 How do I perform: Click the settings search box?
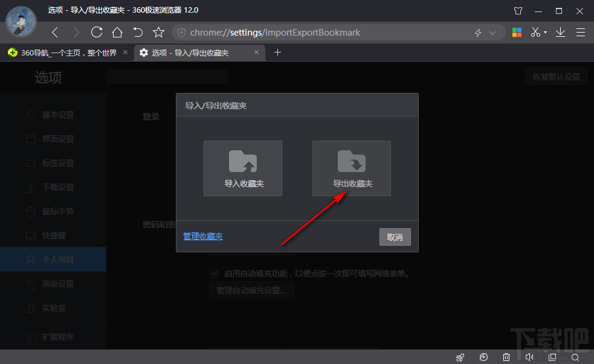(x=167, y=77)
